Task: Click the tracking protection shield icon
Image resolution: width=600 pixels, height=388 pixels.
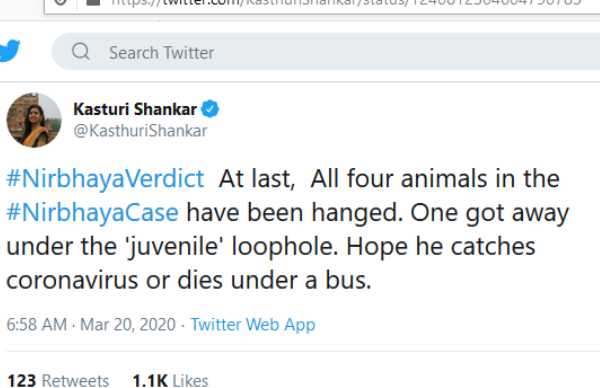Action: pyautogui.click(x=60, y=2)
